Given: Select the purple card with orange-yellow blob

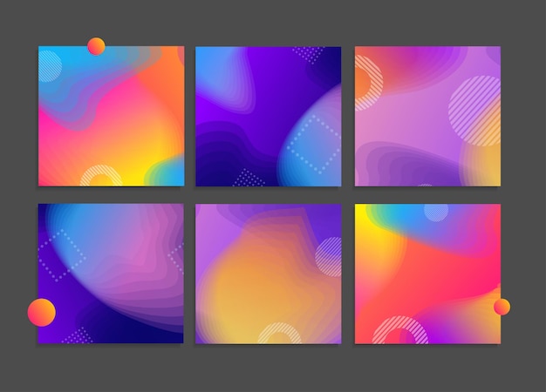Looking at the screenshot, I should point(268,274).
